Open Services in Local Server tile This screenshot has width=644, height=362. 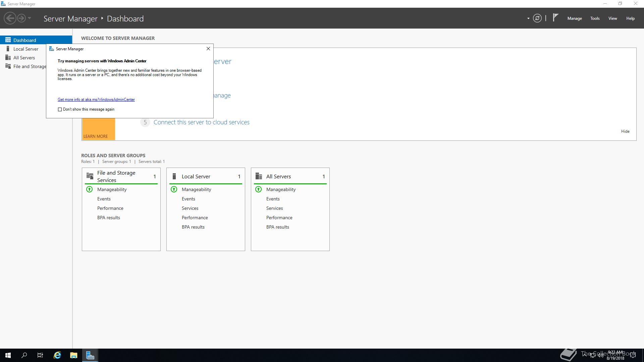pyautogui.click(x=190, y=208)
